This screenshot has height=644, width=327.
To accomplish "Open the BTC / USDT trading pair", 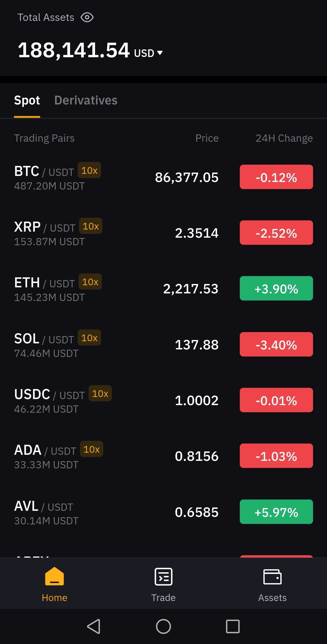I will [x=163, y=177].
